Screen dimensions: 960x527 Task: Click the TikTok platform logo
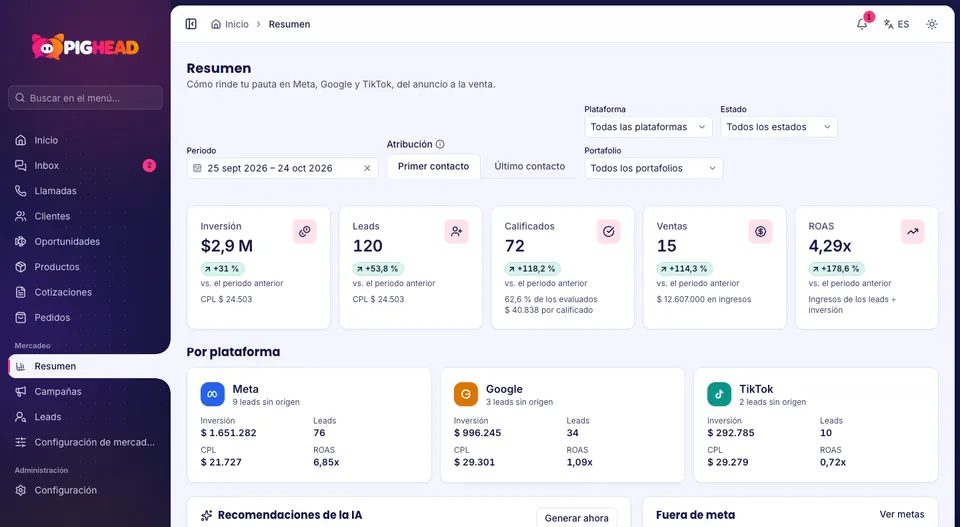[719, 394]
